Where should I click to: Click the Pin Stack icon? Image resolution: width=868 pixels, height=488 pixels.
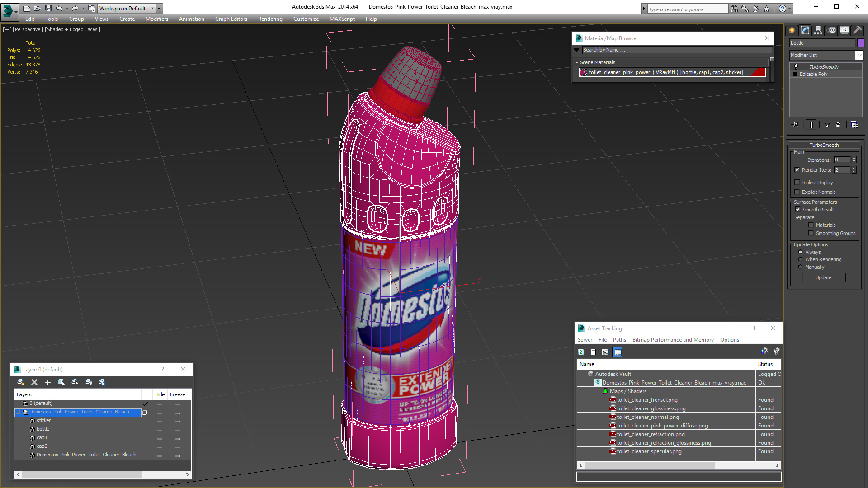click(796, 125)
